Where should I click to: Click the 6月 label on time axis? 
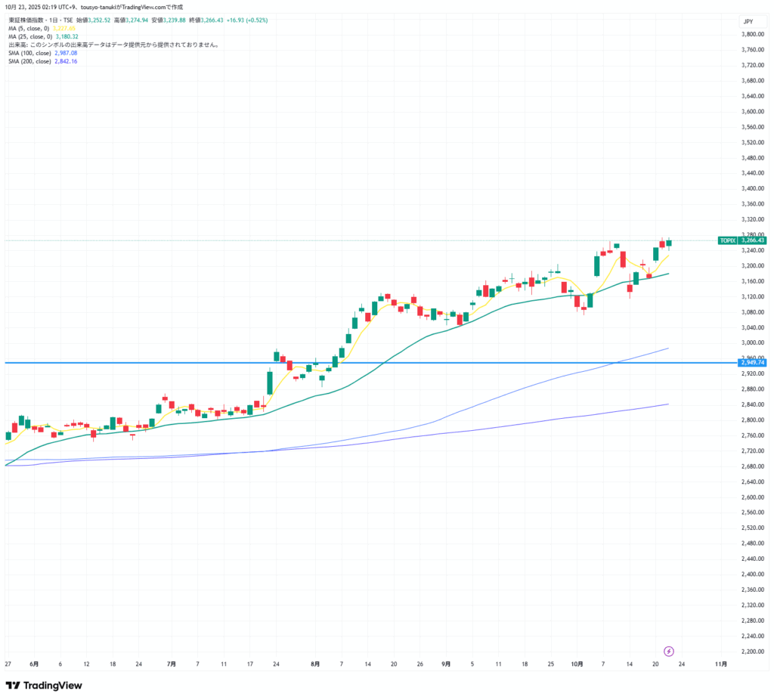coord(34,664)
